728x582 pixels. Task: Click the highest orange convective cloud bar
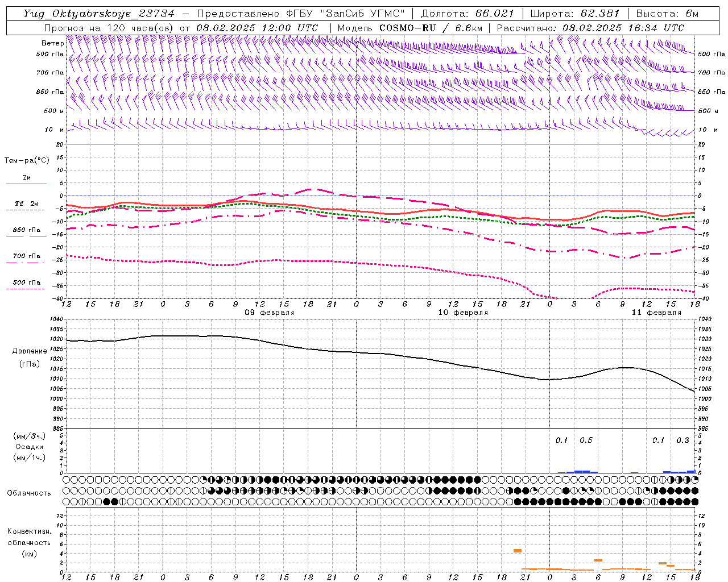(x=518, y=550)
